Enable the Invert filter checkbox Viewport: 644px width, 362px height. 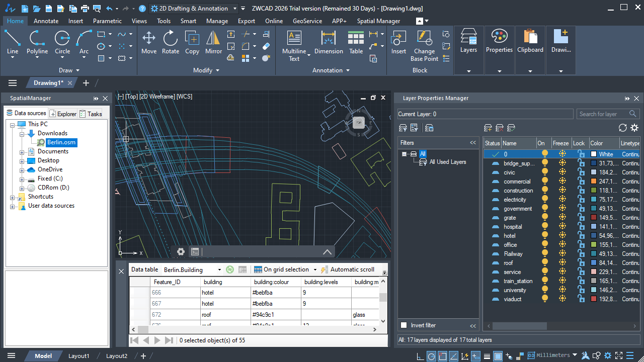click(x=404, y=325)
